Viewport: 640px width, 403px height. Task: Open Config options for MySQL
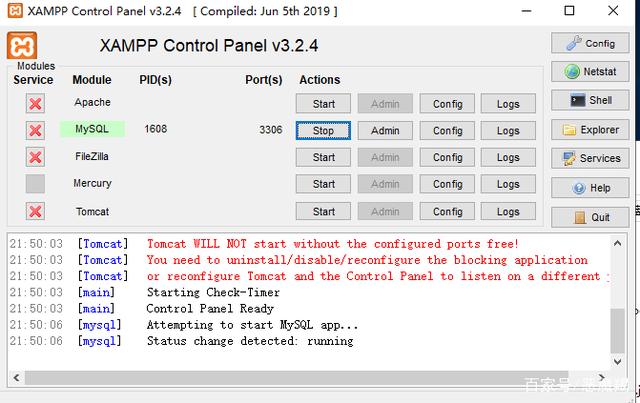click(x=447, y=130)
